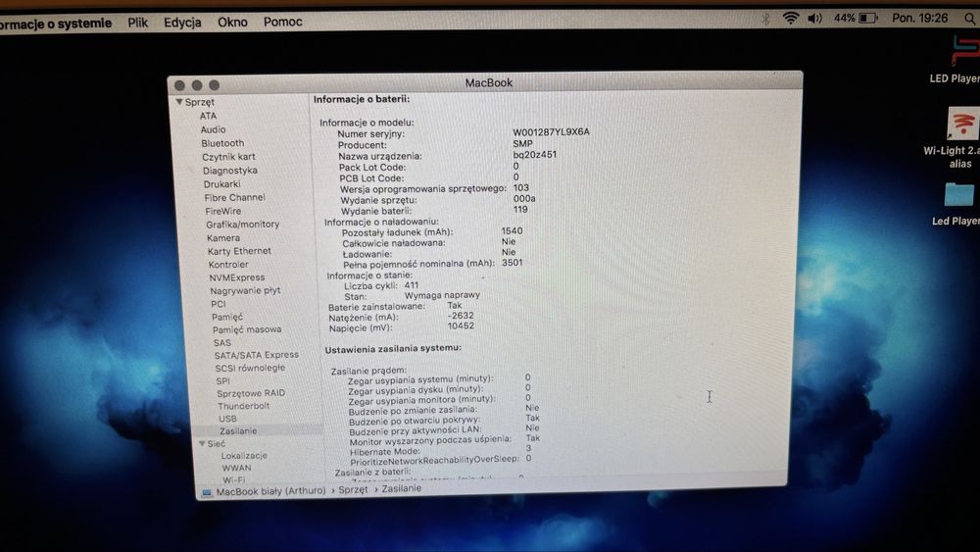Select Diagnostyka in the sidebar
Viewport: 980px width, 552px height.
coord(230,171)
